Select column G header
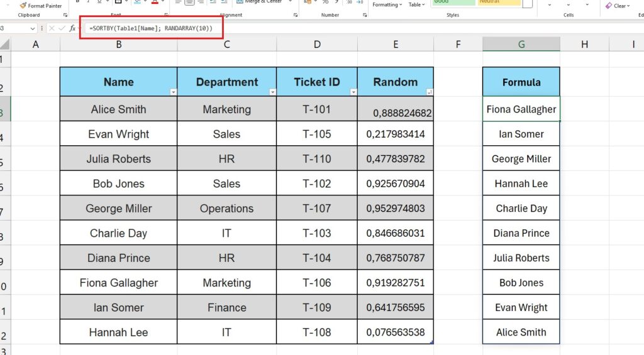644x355 pixels. 521,45
